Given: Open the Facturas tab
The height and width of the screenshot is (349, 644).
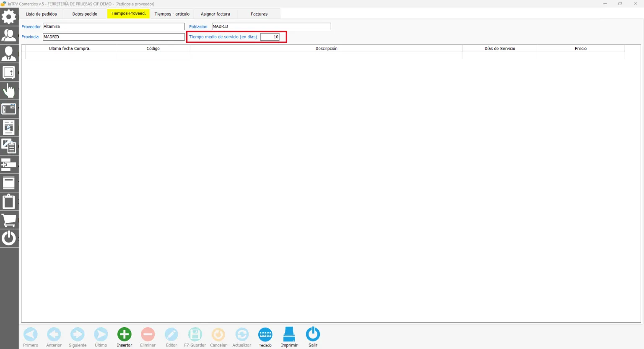Looking at the screenshot, I should coord(259,14).
